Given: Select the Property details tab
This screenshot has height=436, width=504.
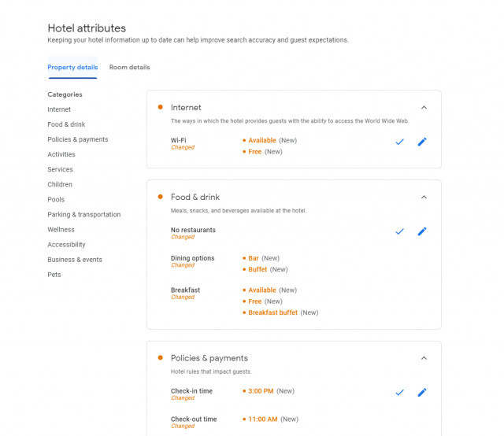Looking at the screenshot, I should [72, 68].
